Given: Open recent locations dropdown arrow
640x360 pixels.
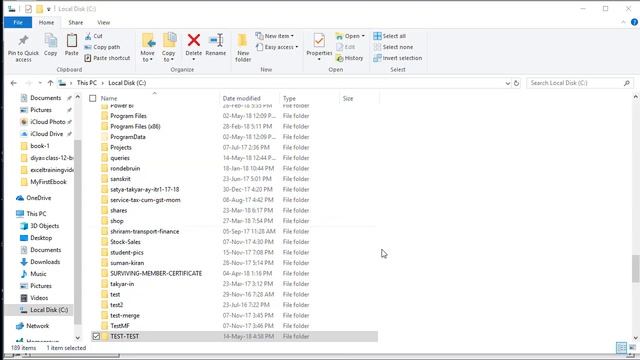Looking at the screenshot, I should coord(40,83).
